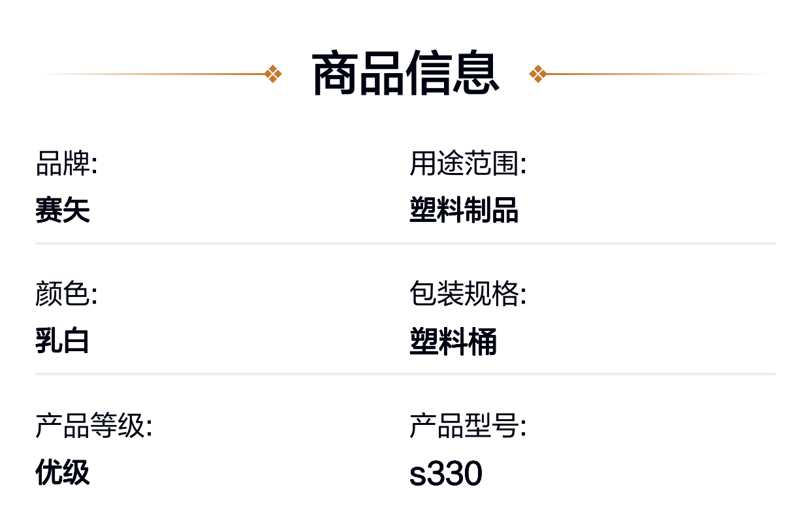The height and width of the screenshot is (532, 811).
Task: Click the divider line below 乳白
Action: [405, 374]
